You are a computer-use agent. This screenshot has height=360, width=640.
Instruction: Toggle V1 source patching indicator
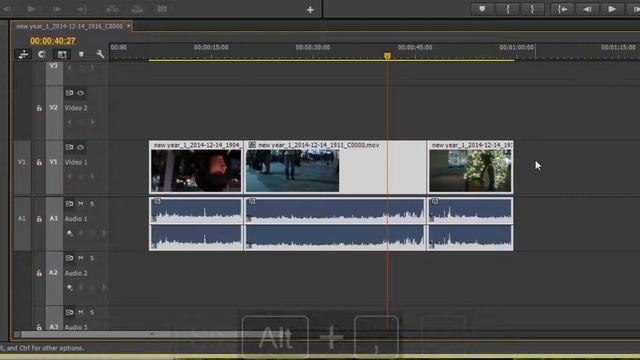pyautogui.click(x=22, y=162)
